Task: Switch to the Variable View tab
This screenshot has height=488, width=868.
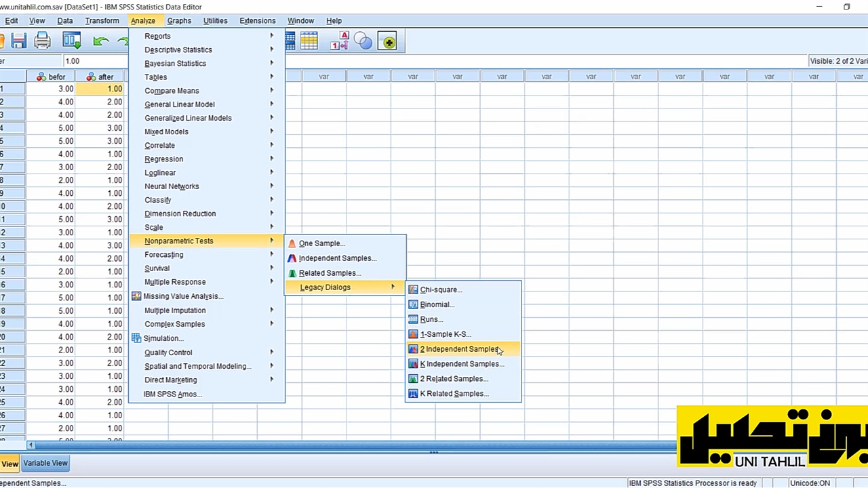Action: (45, 463)
